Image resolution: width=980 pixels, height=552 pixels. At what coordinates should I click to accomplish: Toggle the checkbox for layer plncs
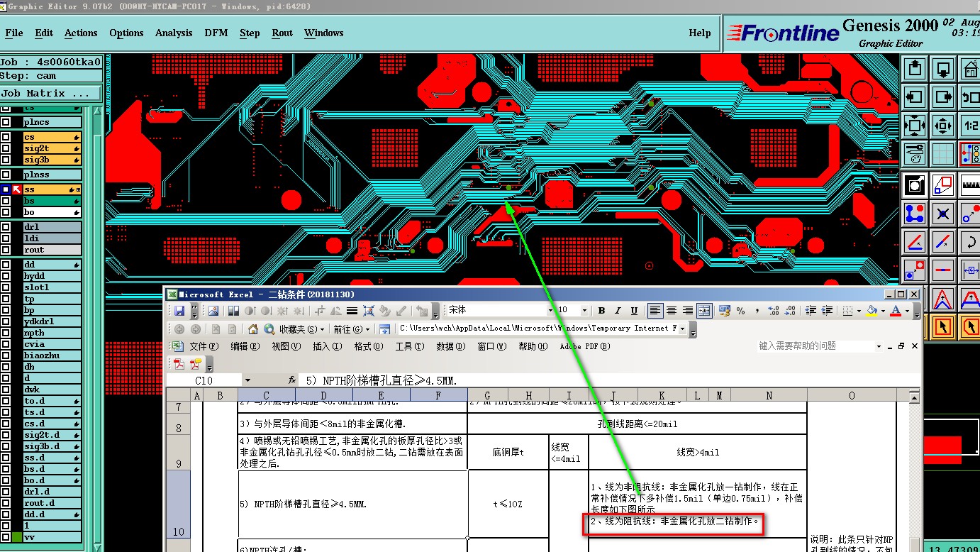[x=6, y=122]
